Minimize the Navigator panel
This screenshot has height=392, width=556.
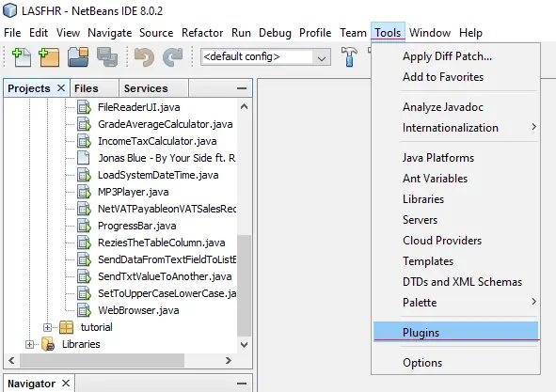tap(242, 384)
